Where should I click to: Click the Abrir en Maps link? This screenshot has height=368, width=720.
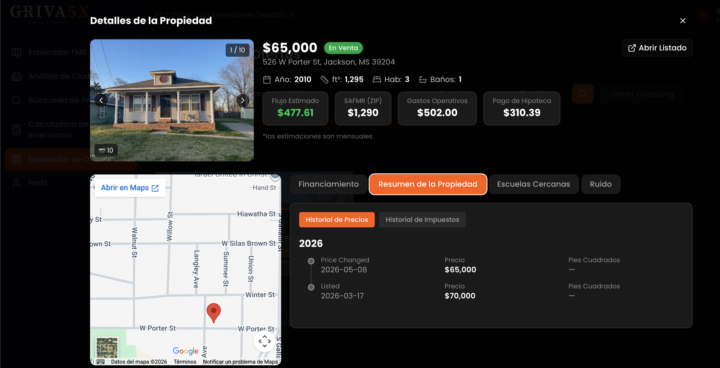click(130, 188)
